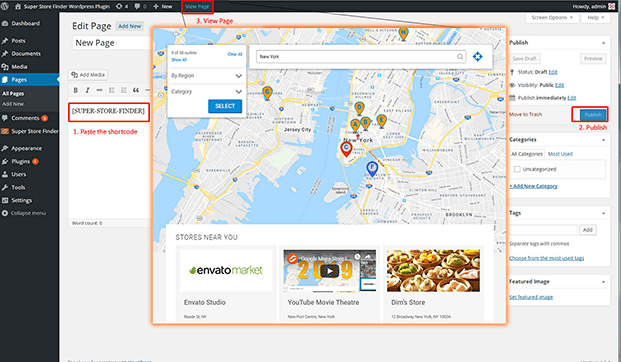
Task: Switch to the All Categories tab
Action: tap(527, 154)
